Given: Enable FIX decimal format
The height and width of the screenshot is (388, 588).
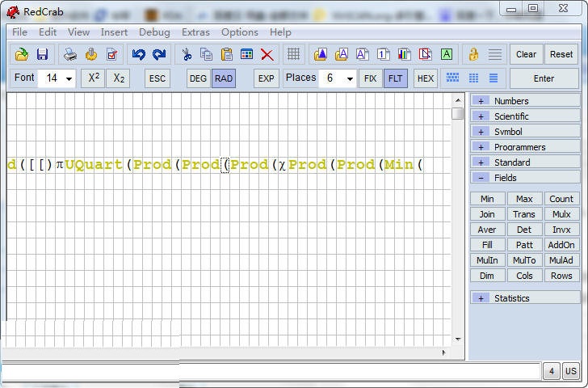Looking at the screenshot, I should (370, 78).
